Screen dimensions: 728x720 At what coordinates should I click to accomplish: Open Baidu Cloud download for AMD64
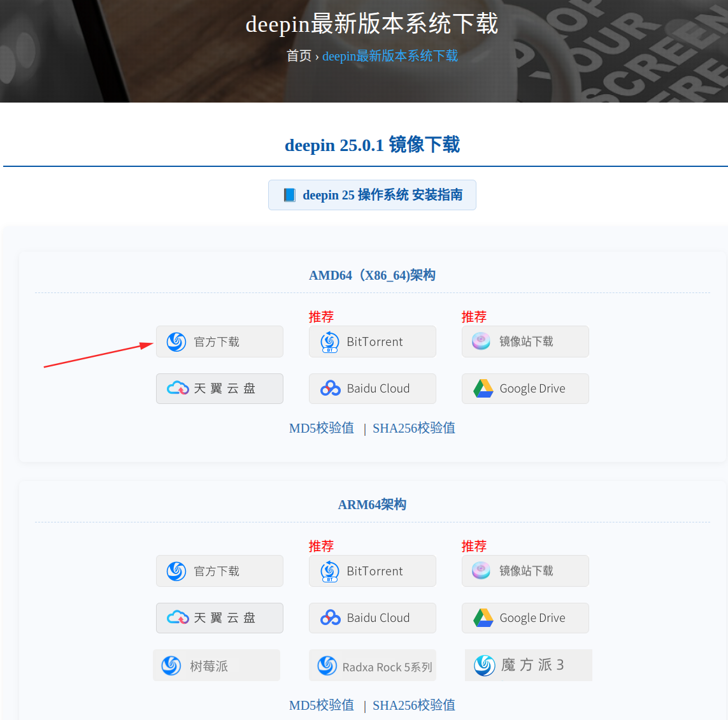373,388
